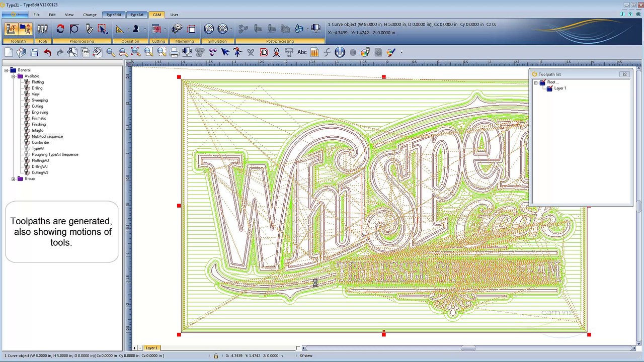Select CuttingWJ in tree

pos(40,173)
